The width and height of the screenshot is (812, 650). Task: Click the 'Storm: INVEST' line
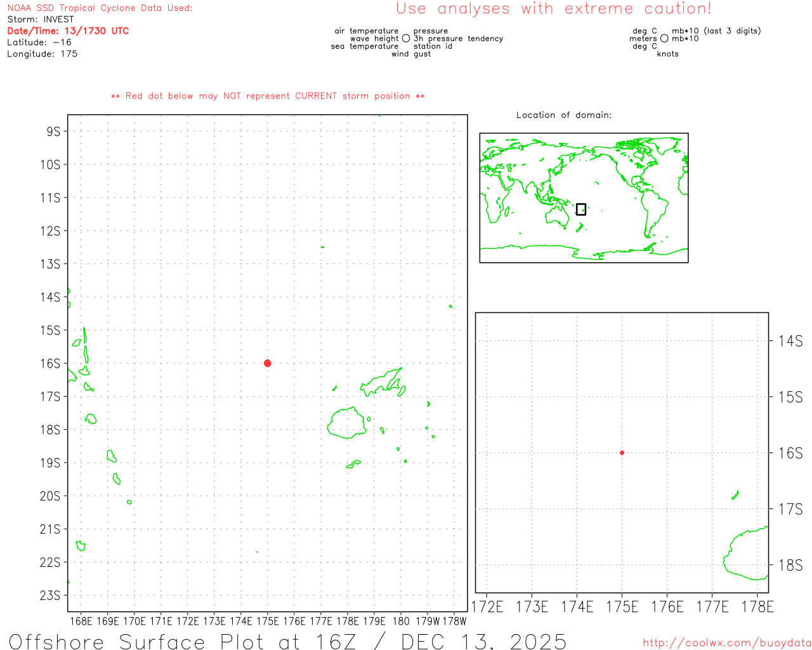pos(41,20)
